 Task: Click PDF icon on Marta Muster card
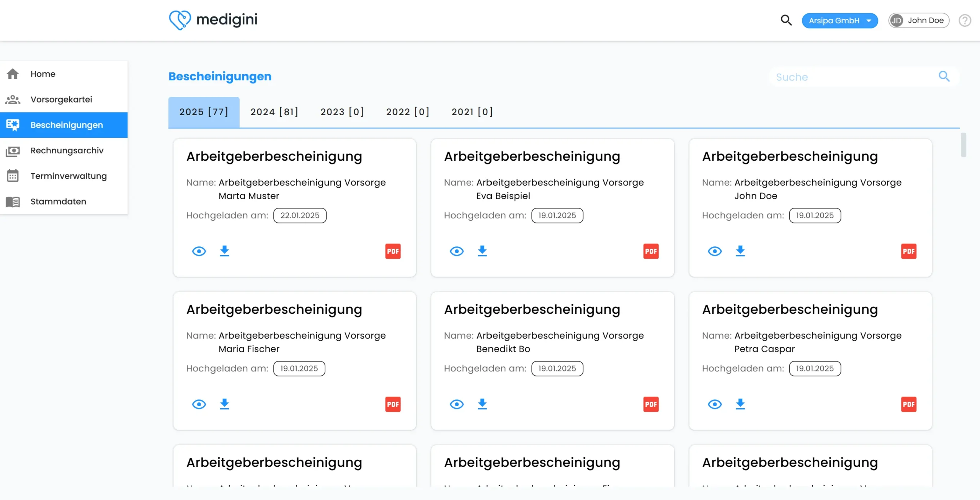(393, 251)
